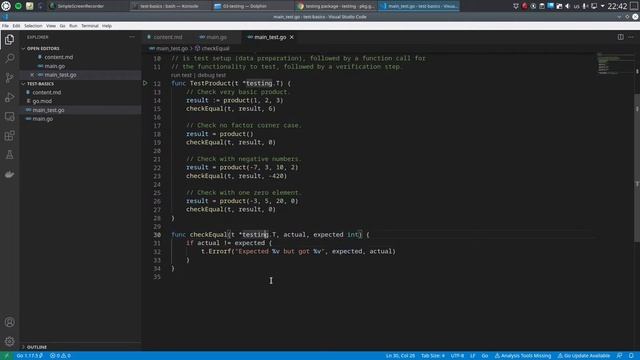The image size is (640, 360).
Task: Open editor More Actions ellipsis
Action: (631, 37)
